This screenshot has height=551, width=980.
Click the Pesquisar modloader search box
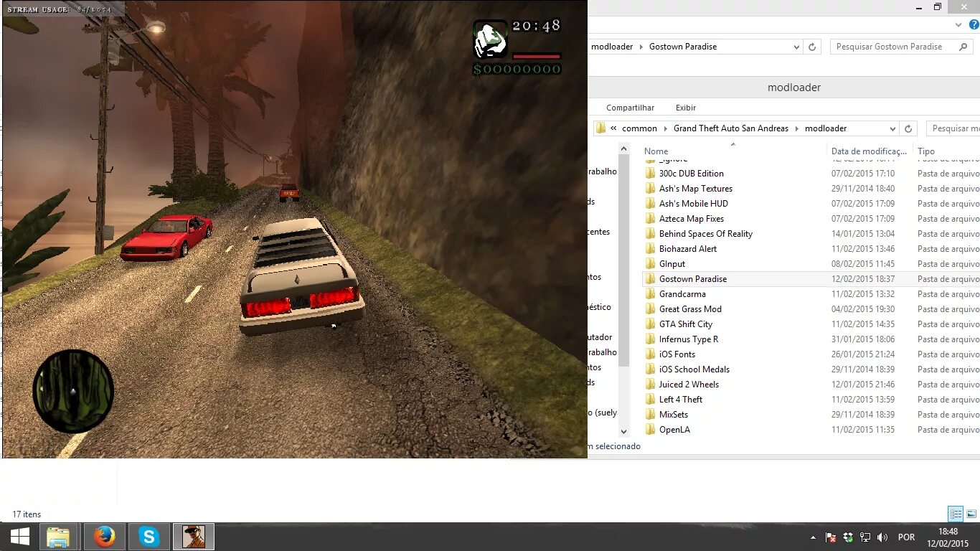coord(953,128)
